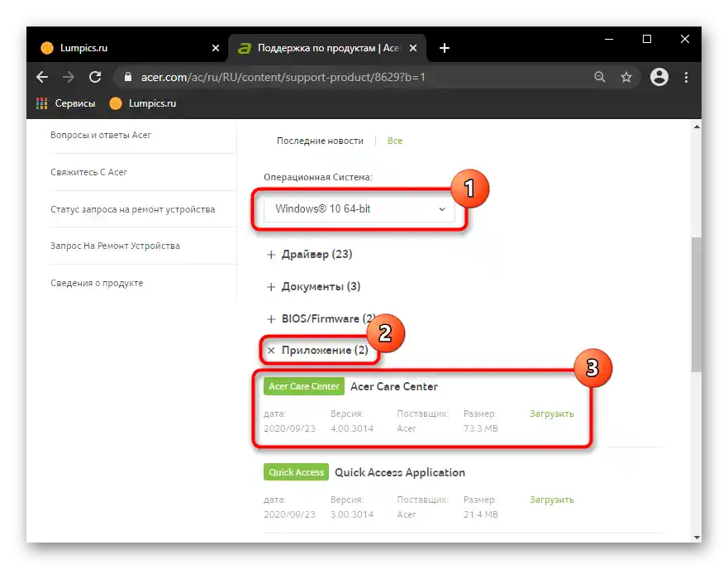The image size is (728, 569).
Task: Close the Acer support tab
Action: [412, 48]
